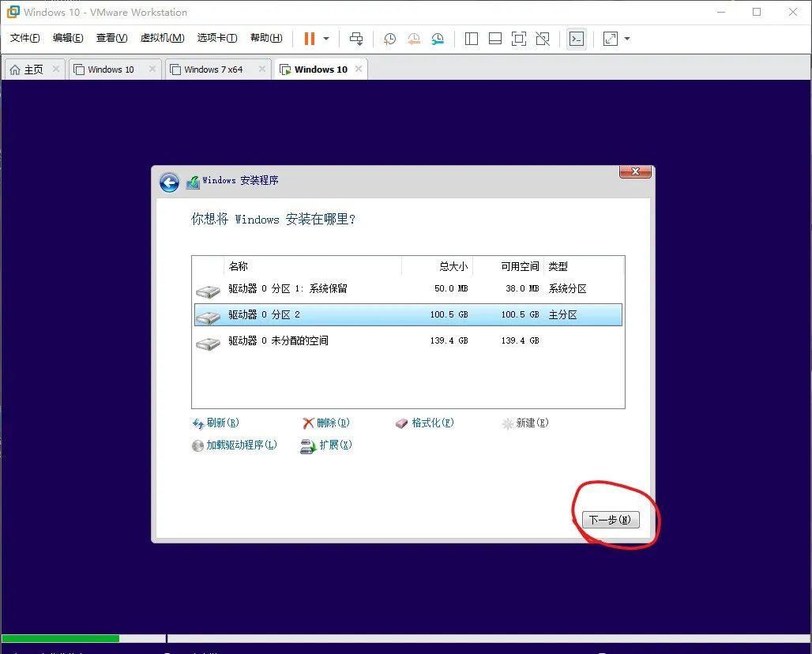
Task: Show the virtual machine console
Action: point(577,39)
